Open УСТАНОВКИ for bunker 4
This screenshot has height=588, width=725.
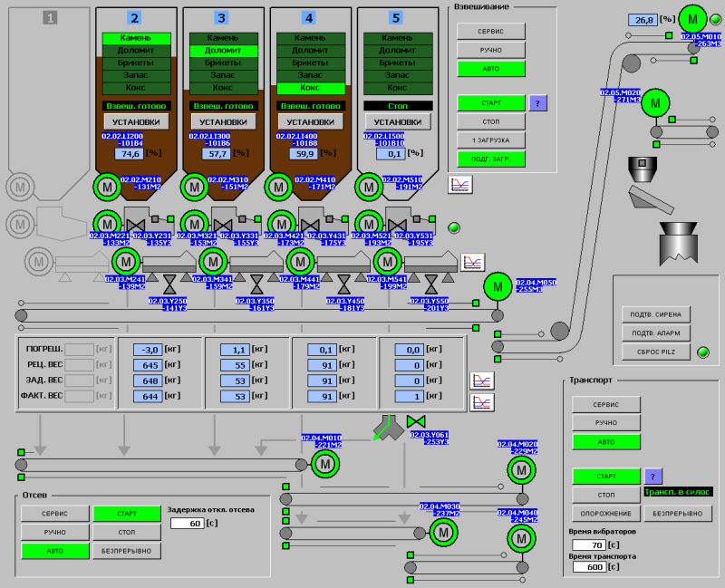coord(310,121)
